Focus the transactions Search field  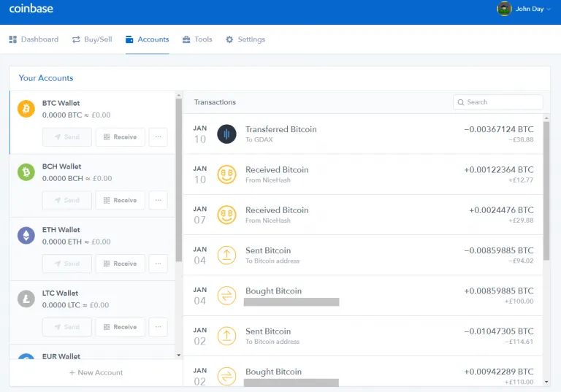click(497, 102)
